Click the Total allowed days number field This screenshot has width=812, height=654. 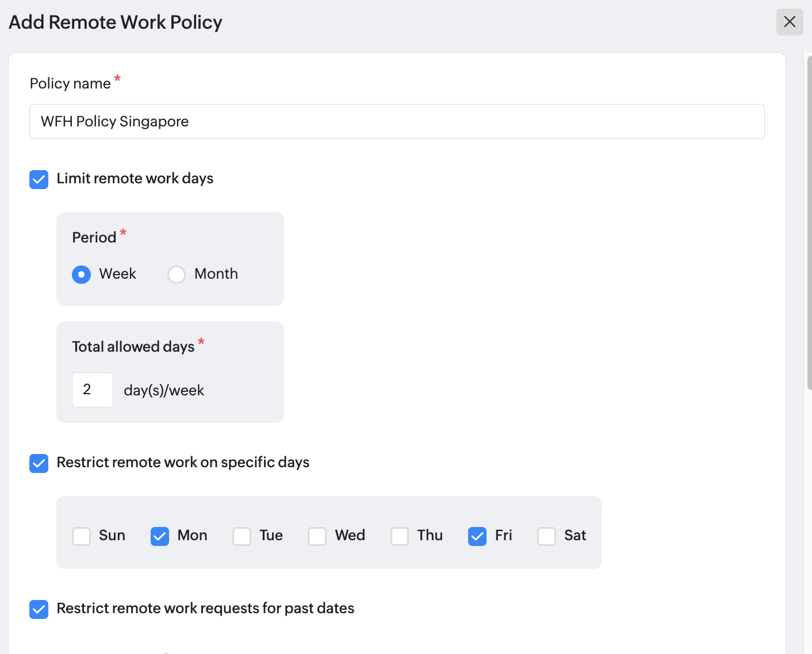[93, 390]
